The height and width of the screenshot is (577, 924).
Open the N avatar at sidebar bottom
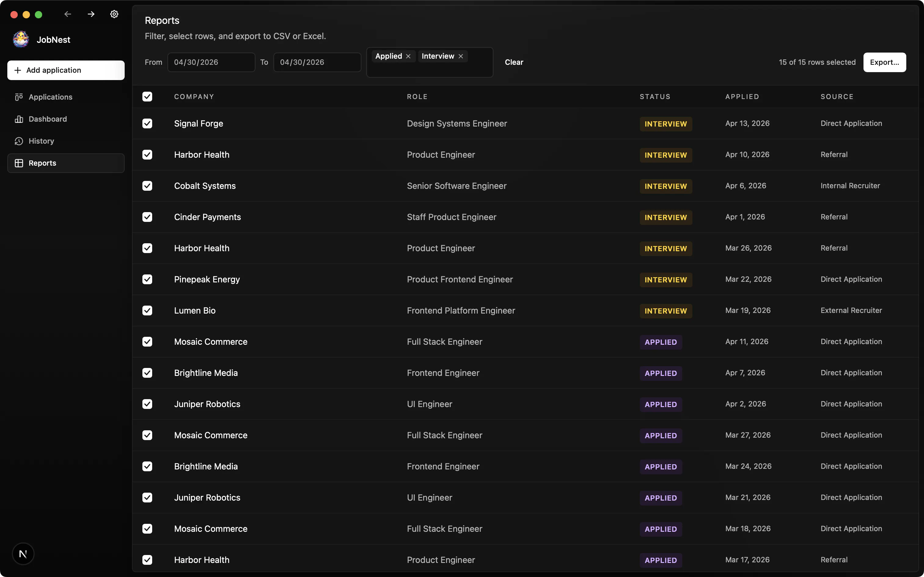tap(23, 554)
